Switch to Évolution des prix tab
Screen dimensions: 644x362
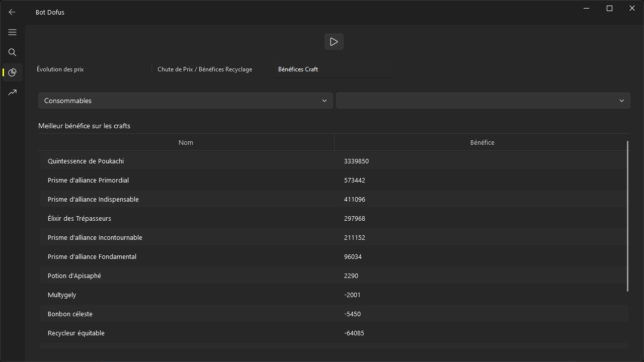click(92, 69)
